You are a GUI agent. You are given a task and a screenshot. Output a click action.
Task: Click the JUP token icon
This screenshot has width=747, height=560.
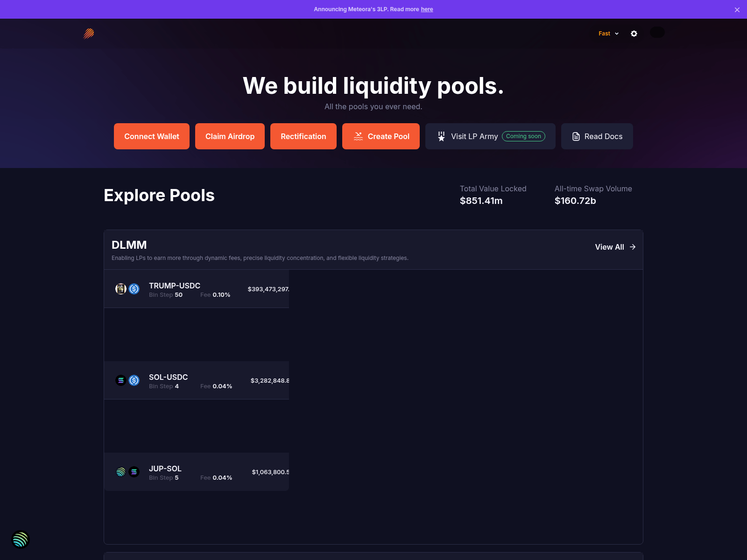(121, 472)
